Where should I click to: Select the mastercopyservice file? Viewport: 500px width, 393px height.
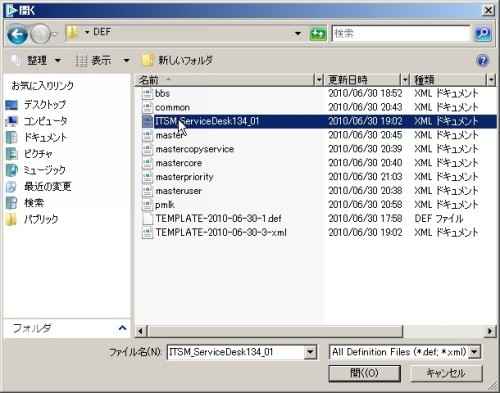pos(195,149)
